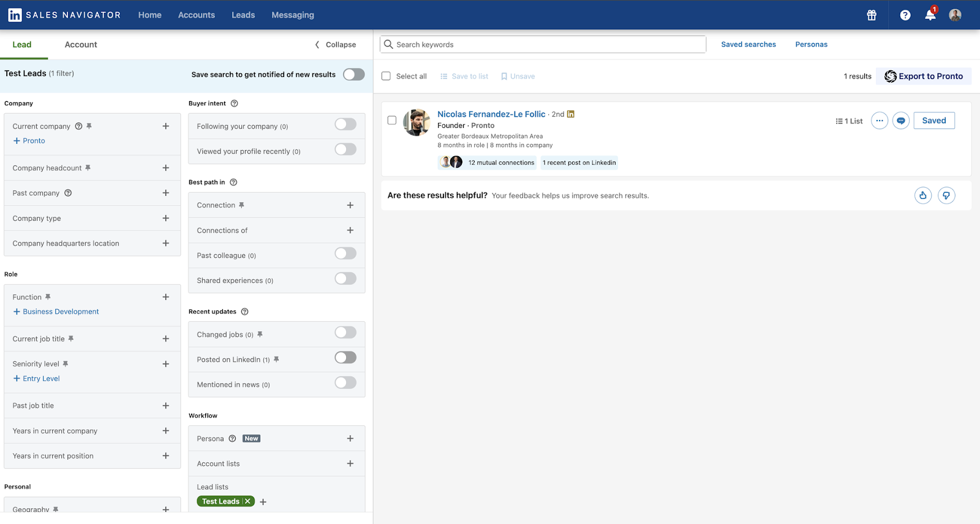The width and height of the screenshot is (980, 524).
Task: Click the help icon next to Past company
Action: (x=68, y=193)
